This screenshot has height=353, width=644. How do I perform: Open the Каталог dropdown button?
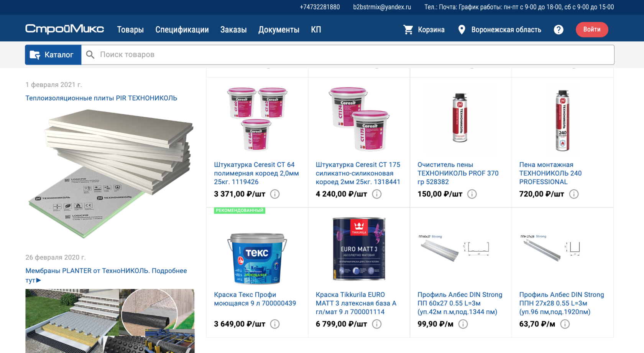click(53, 54)
